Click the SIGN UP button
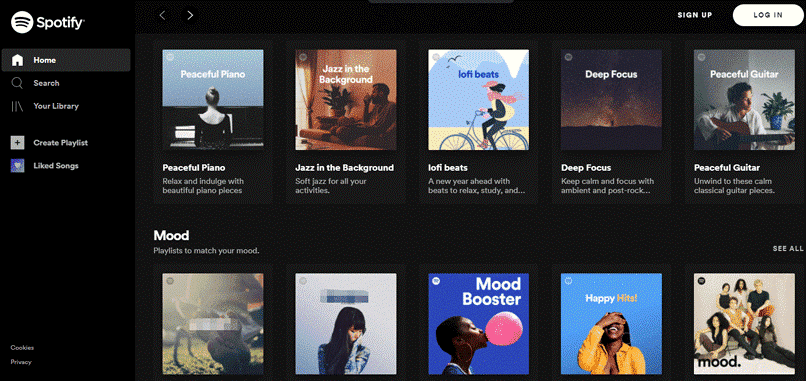The height and width of the screenshot is (381, 806). tap(695, 15)
